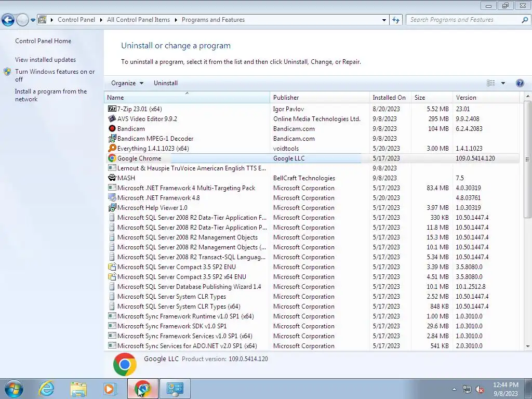Open recent pages dropdown next to Forward
The width and height of the screenshot is (532, 399).
point(33,20)
